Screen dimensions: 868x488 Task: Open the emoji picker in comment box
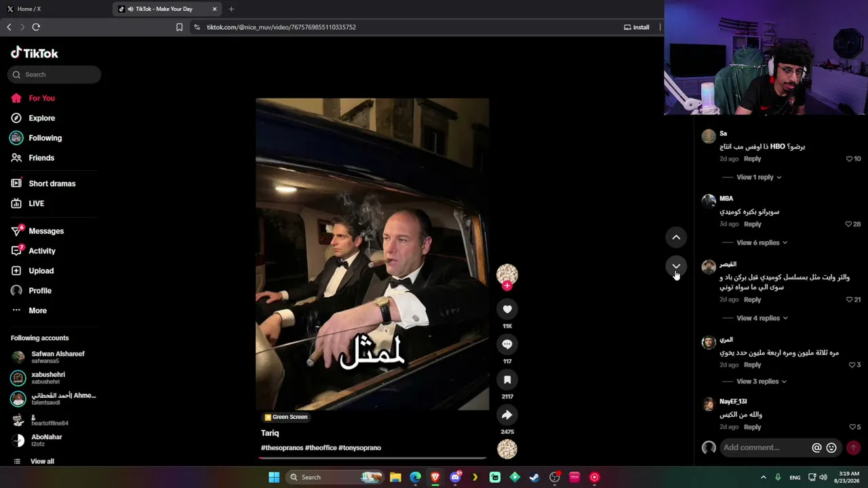coord(831,447)
